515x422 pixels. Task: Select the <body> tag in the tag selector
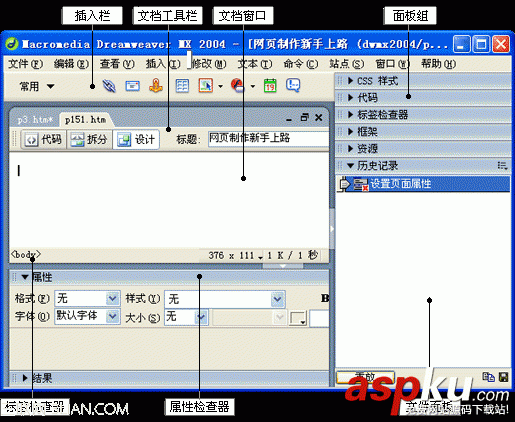tap(26, 255)
